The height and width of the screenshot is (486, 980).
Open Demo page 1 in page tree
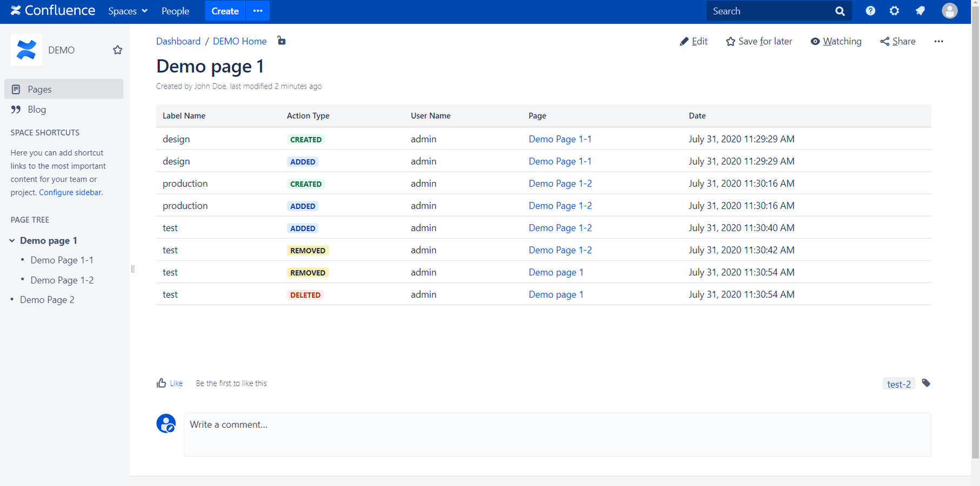tap(49, 240)
